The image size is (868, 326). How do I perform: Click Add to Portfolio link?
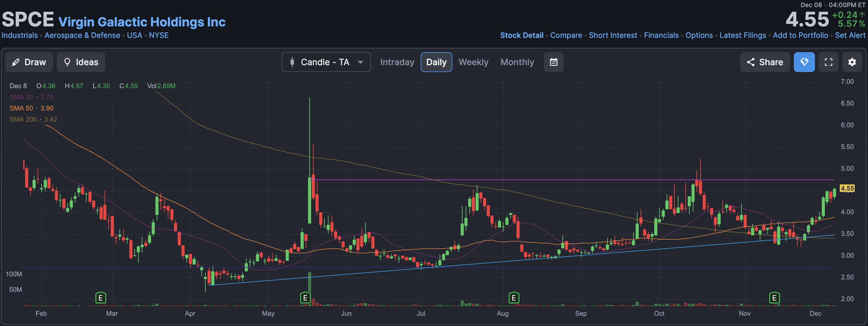coord(800,35)
